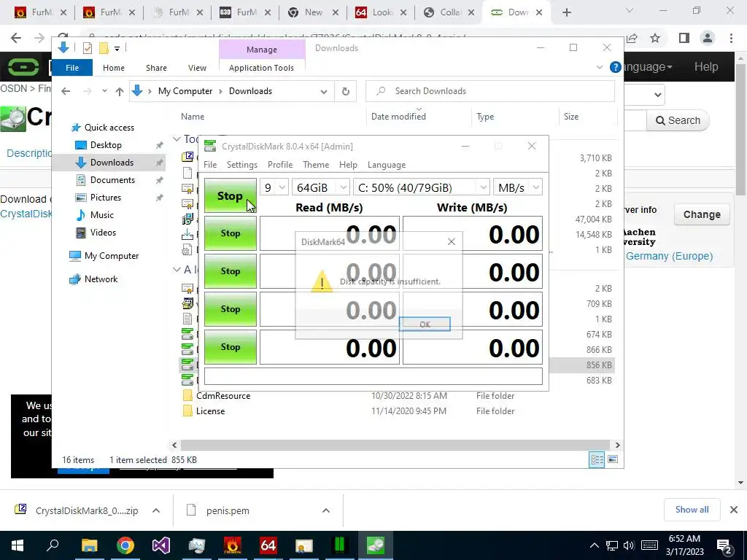Open the Application Tools ribbon tab
Screen dimensions: 747x560
tap(262, 68)
